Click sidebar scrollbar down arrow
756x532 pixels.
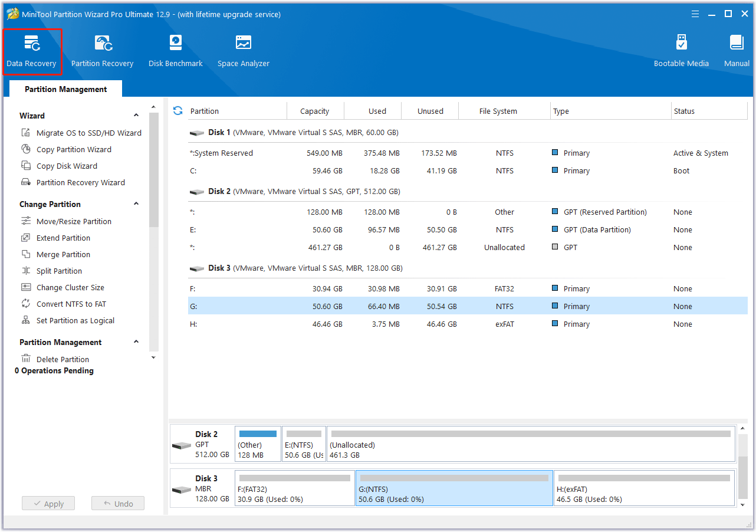tap(153, 357)
